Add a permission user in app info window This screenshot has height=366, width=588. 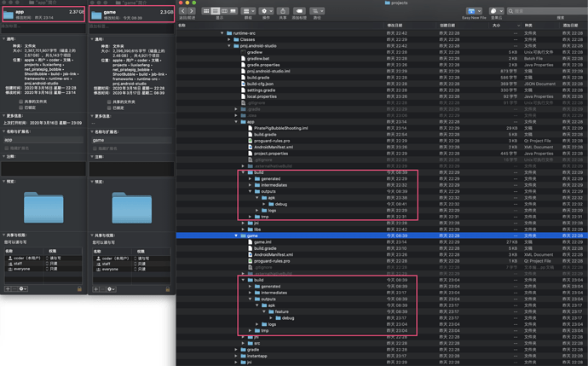tap(8, 288)
